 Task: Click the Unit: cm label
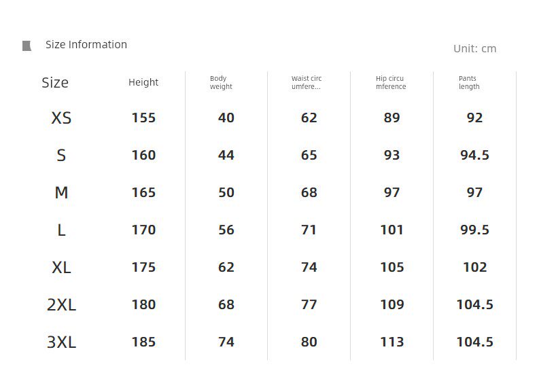[474, 48]
